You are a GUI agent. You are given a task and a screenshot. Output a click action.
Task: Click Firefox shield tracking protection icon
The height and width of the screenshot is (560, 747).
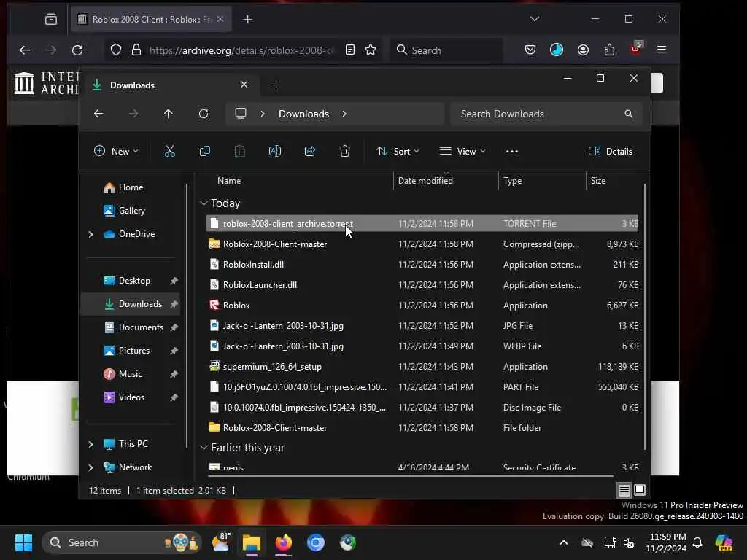coord(116,50)
